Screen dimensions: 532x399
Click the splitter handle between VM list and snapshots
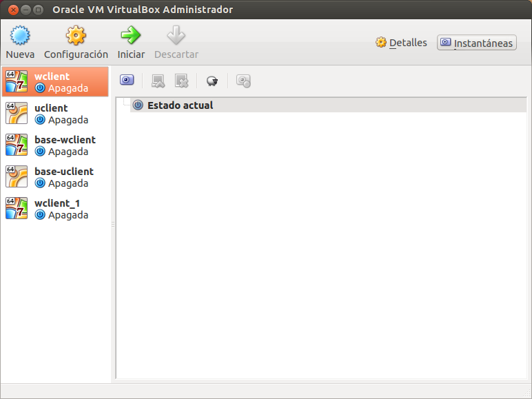(x=113, y=224)
